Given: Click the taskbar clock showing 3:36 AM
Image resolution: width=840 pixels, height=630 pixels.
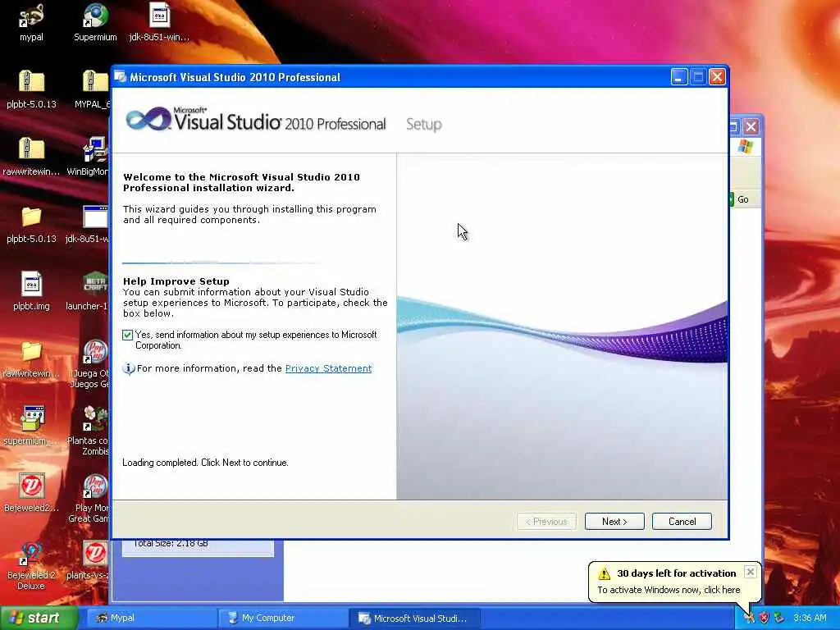Looking at the screenshot, I should 810,618.
